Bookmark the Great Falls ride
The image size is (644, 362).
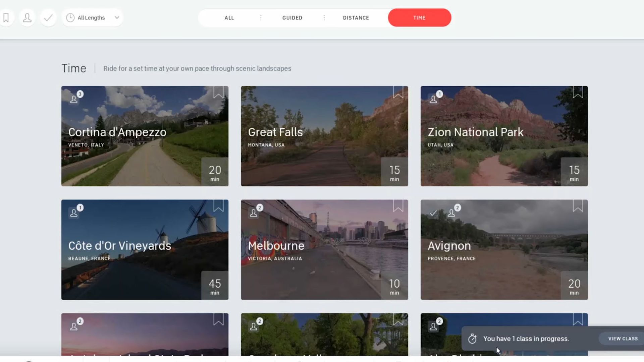coord(398,92)
